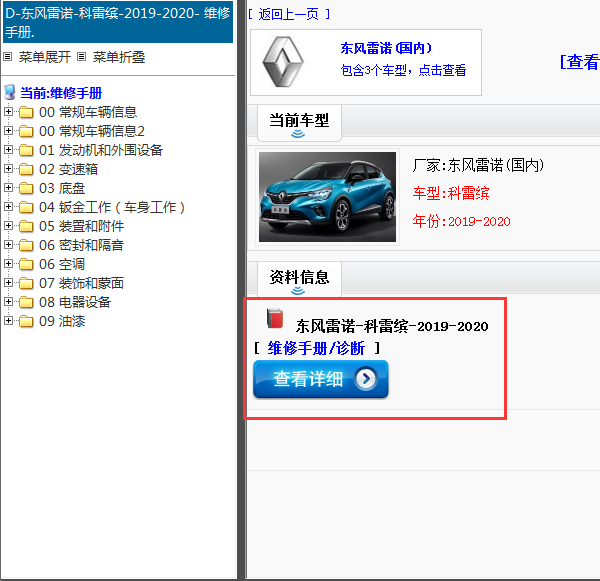Expand the 04 钣金工作 tree node
This screenshot has height=581, width=600.
tap(8, 207)
